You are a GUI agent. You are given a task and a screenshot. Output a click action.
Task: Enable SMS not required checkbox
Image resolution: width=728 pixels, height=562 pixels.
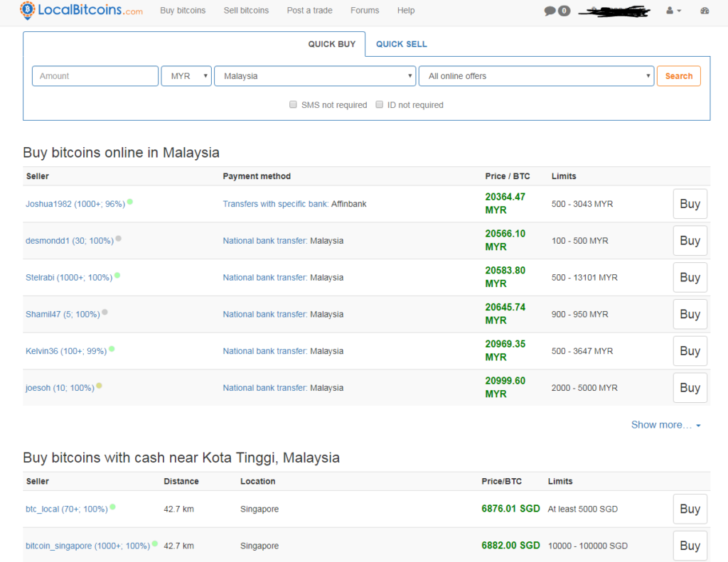click(293, 104)
